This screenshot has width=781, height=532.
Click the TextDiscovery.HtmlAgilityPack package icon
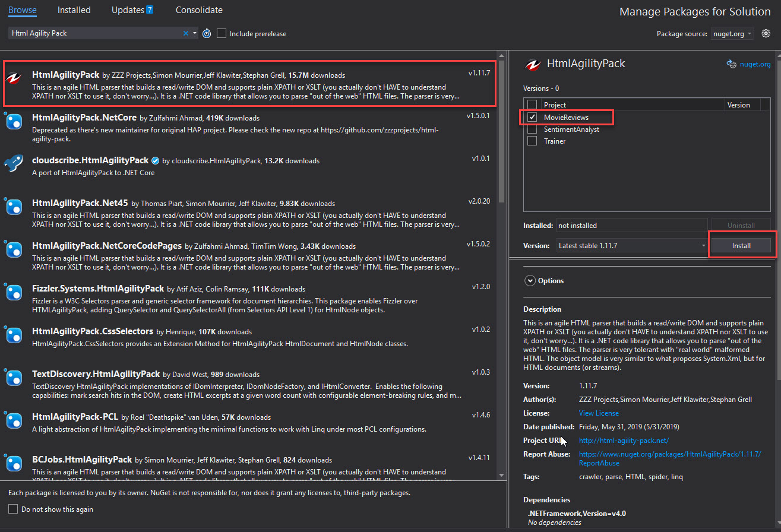tap(14, 378)
